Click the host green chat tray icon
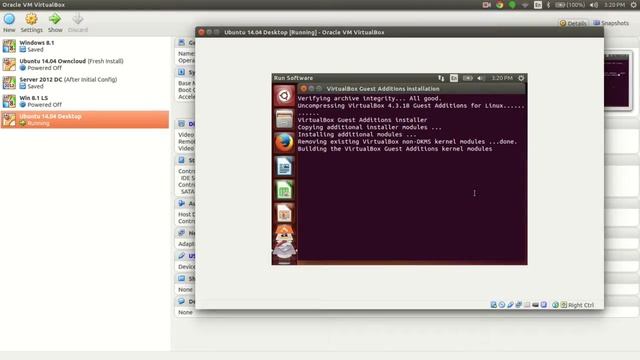The image size is (640, 360). 512,5
